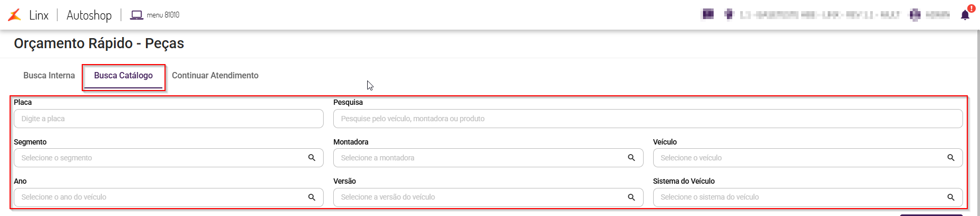Open the Segmento selection dropdown
This screenshot has height=216, width=980.
[x=159, y=158]
